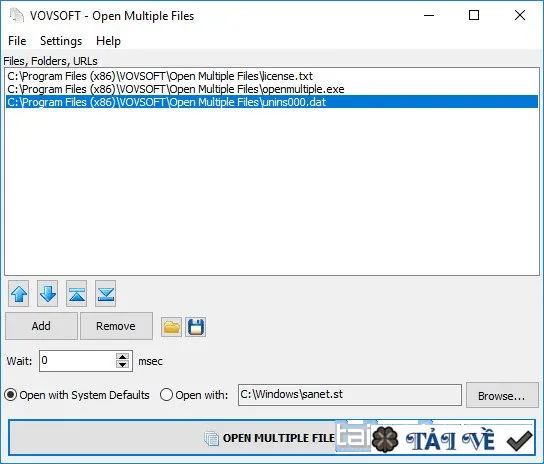Decrease the Wait value with the down spinner
The image size is (544, 464).
(122, 365)
